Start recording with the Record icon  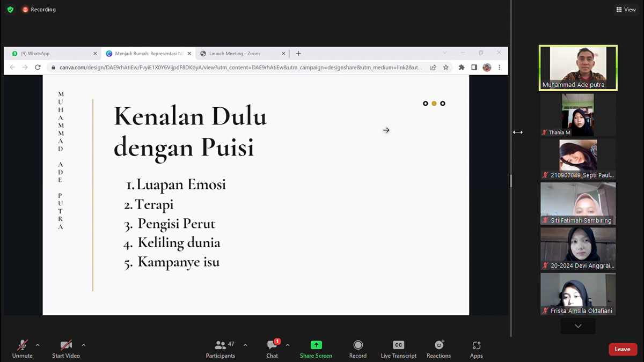pyautogui.click(x=358, y=345)
